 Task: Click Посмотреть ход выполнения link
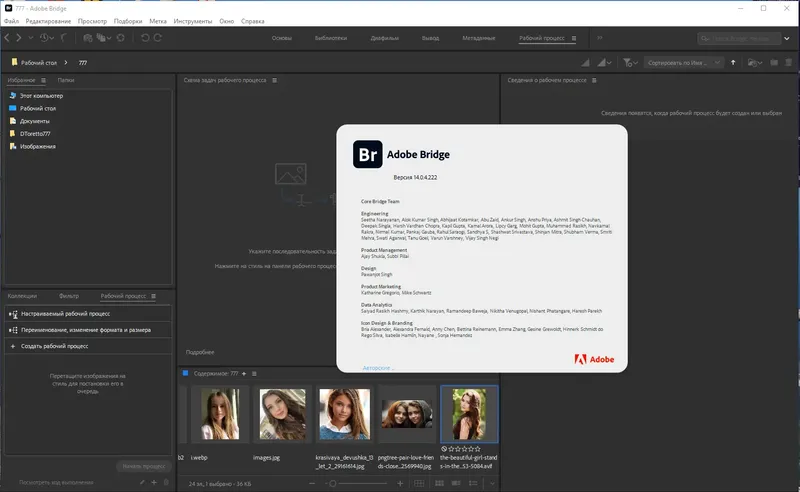coord(56,482)
